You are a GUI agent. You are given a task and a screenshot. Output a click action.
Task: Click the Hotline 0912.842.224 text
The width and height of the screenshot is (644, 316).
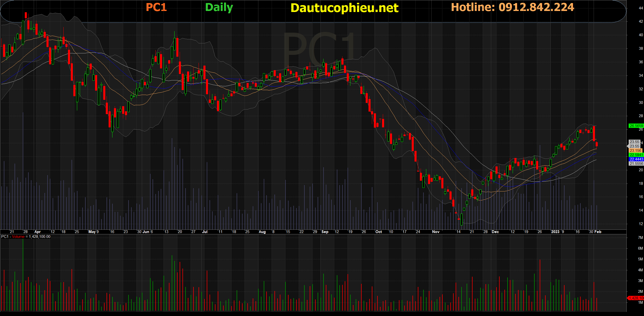point(512,7)
